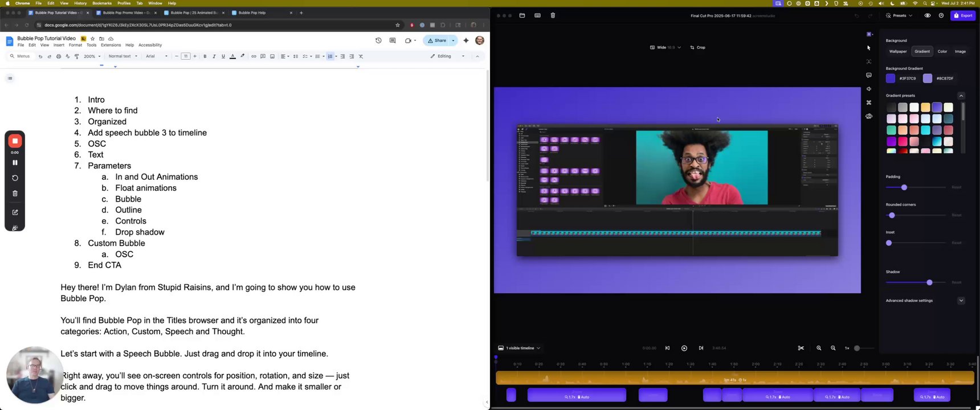The width and height of the screenshot is (980, 410).
Task: Insert a link using the Docs toolbar link icon
Action: click(x=254, y=56)
